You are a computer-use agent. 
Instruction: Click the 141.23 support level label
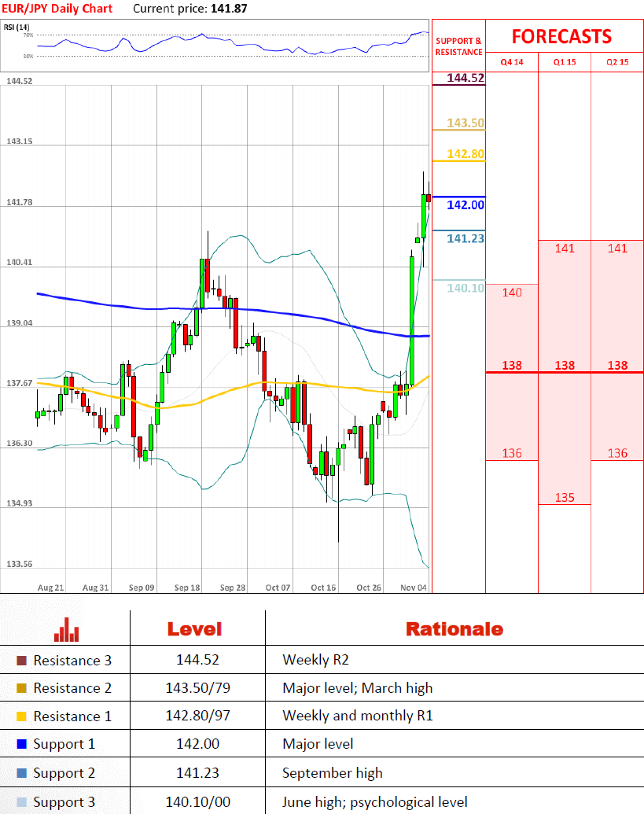[466, 238]
